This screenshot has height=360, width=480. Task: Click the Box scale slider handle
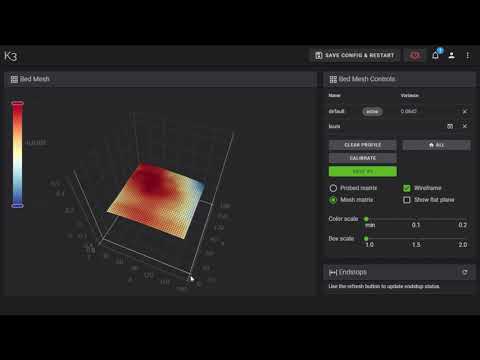pos(366,238)
